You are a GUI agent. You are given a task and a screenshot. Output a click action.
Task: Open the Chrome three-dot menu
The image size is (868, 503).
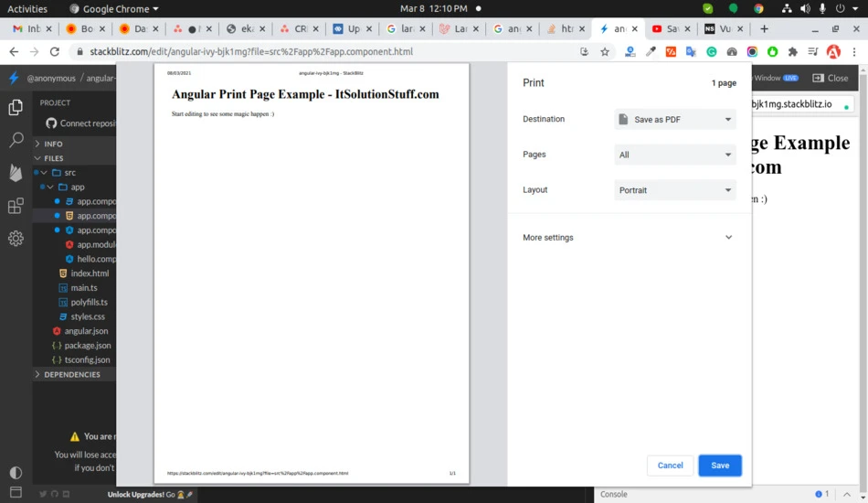point(854,51)
